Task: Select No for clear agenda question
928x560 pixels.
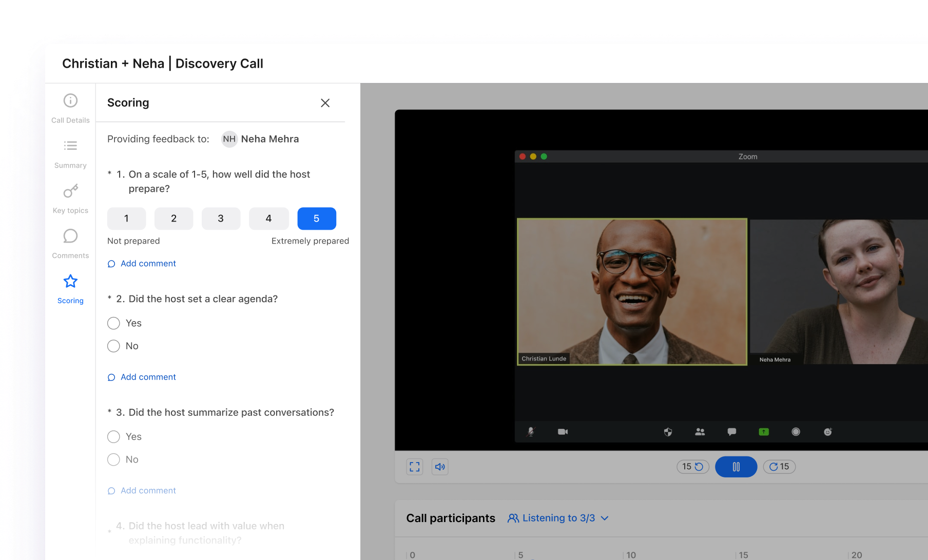Action: coord(113,346)
